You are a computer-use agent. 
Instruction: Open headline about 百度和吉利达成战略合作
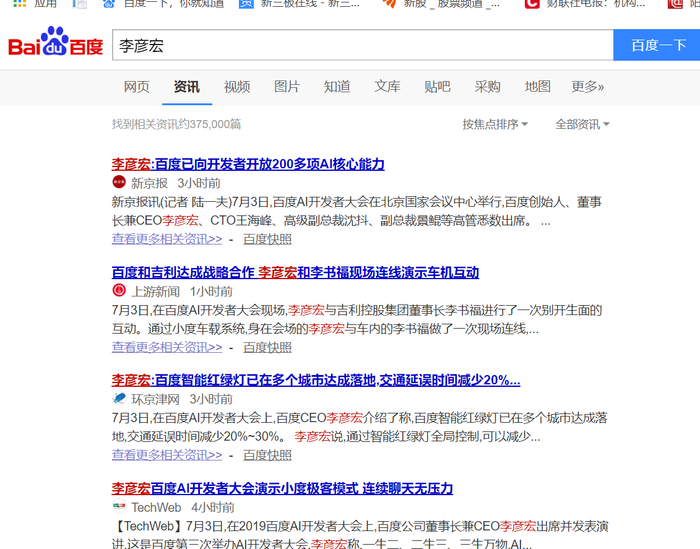(295, 272)
